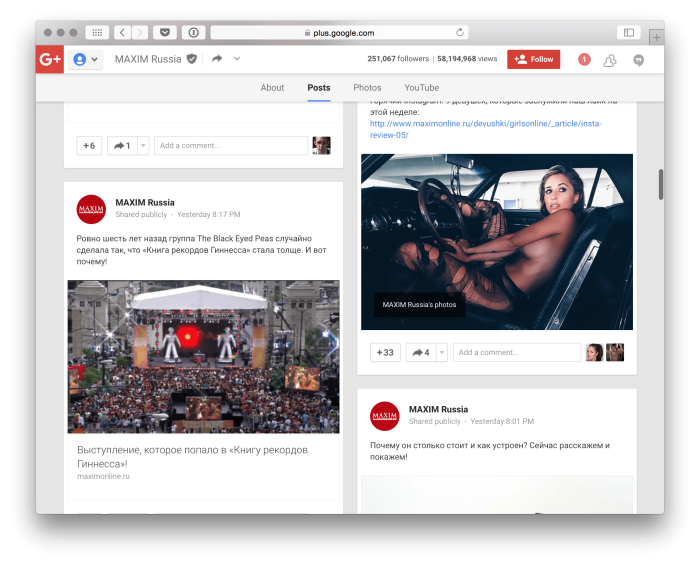Open the Guinness record article title link
The image size is (700, 565).
tap(192, 457)
